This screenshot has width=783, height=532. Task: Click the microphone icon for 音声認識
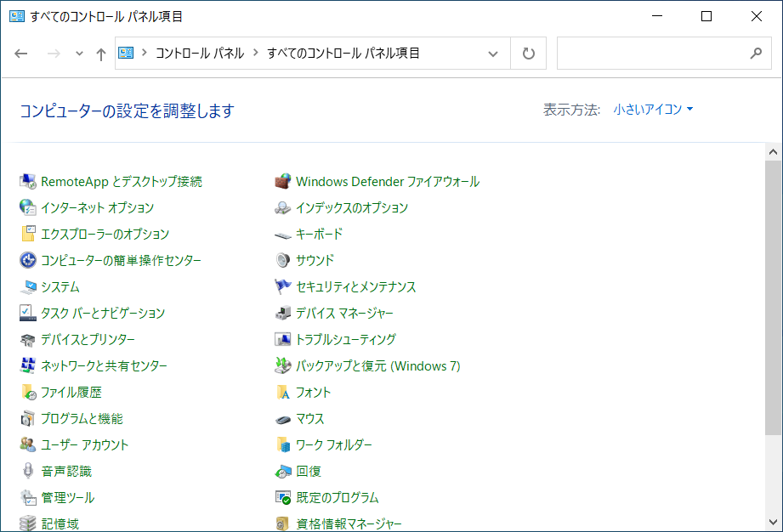pos(28,471)
